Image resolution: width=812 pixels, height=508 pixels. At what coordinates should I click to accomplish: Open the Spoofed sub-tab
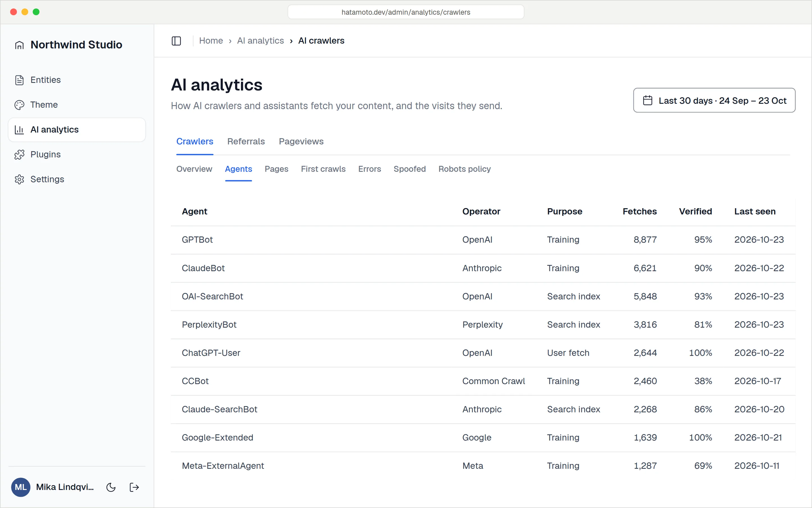[409, 169]
